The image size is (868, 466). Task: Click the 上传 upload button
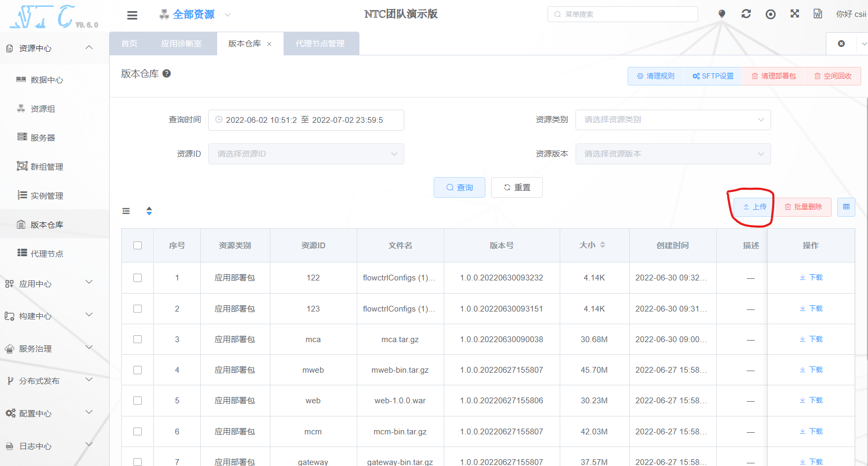(755, 207)
